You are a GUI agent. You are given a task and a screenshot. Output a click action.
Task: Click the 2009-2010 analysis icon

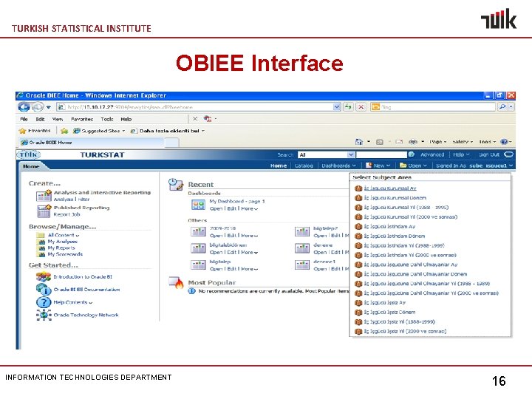pos(198,232)
